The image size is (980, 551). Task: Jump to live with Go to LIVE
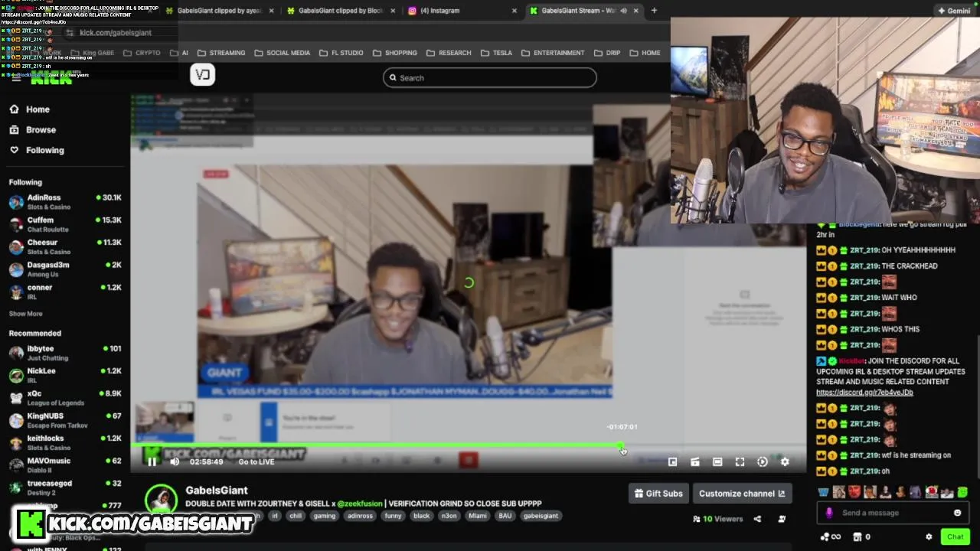(x=256, y=461)
